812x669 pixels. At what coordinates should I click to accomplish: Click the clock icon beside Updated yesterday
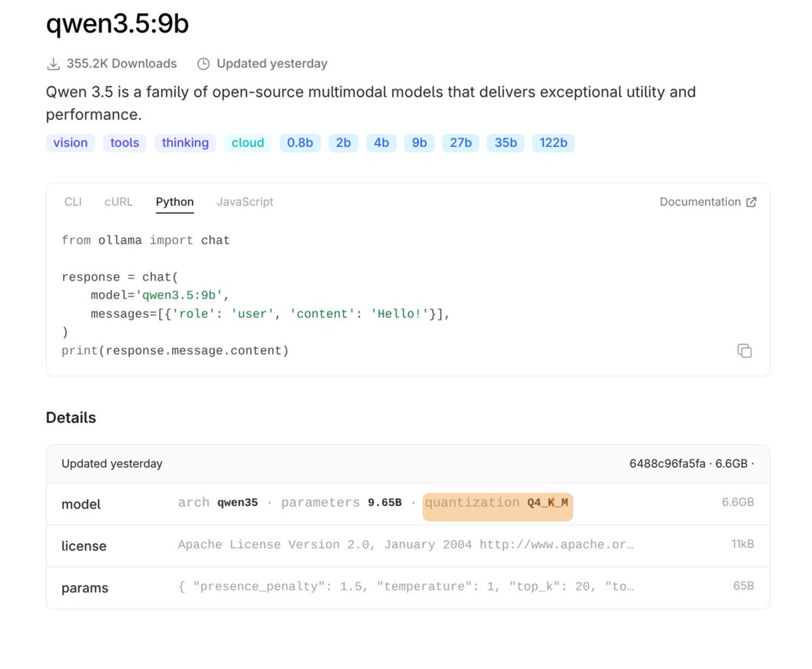(x=203, y=64)
